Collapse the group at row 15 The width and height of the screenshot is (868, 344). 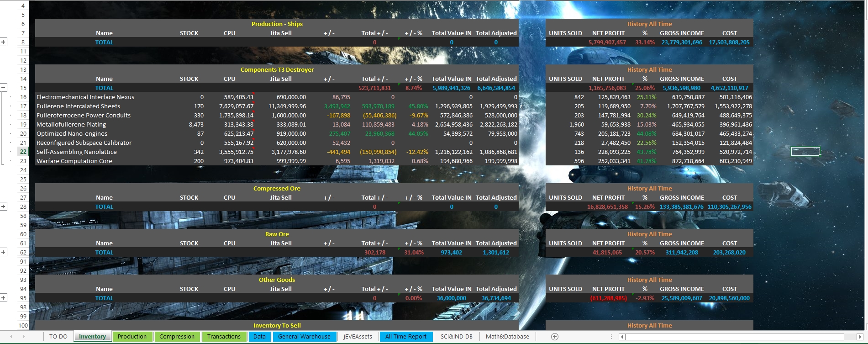pyautogui.click(x=3, y=88)
